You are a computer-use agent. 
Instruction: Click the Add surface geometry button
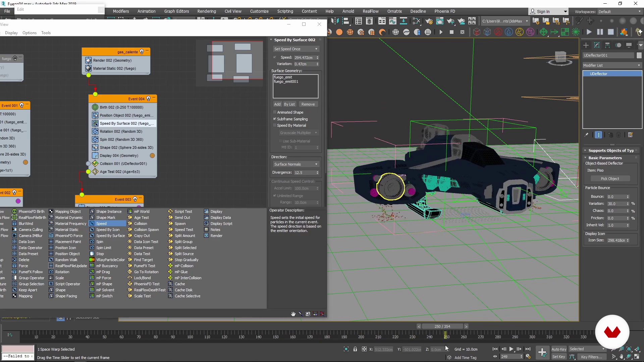[x=277, y=104]
